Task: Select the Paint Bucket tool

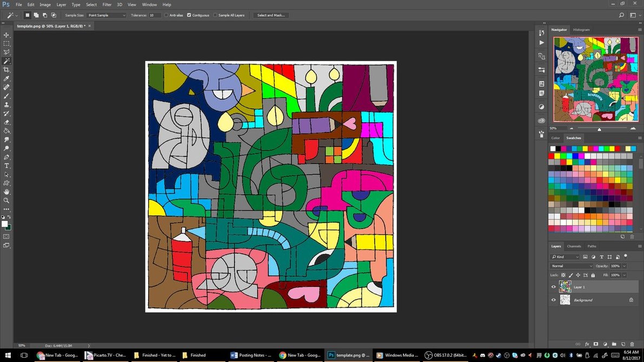Action: click(x=6, y=131)
